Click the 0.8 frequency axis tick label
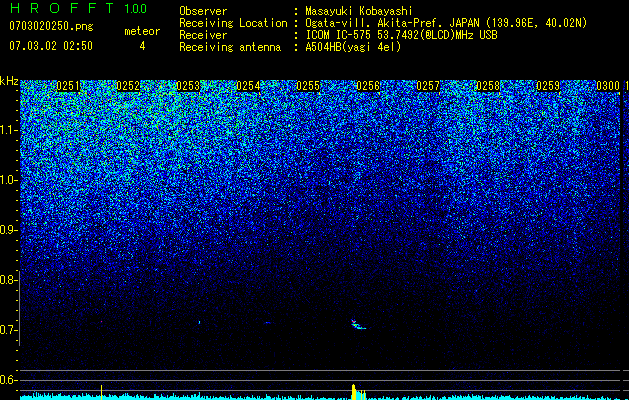Screen dimensions: 629x400 tap(8, 280)
